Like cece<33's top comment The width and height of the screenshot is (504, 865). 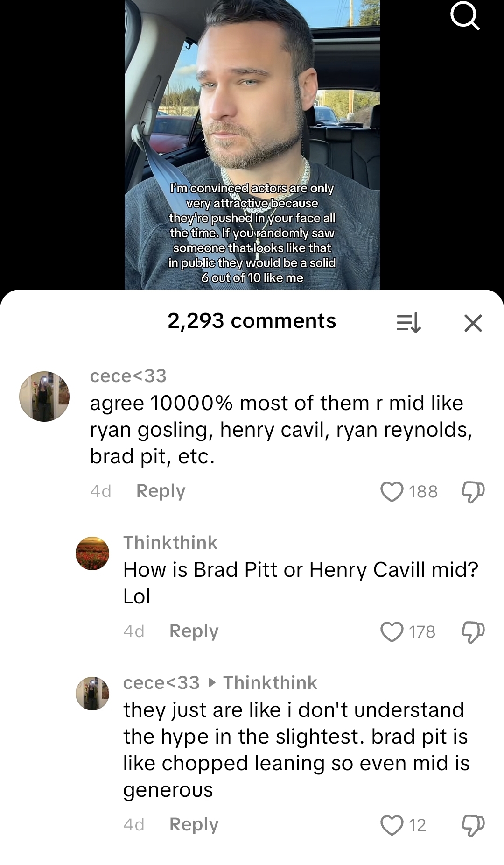click(392, 491)
